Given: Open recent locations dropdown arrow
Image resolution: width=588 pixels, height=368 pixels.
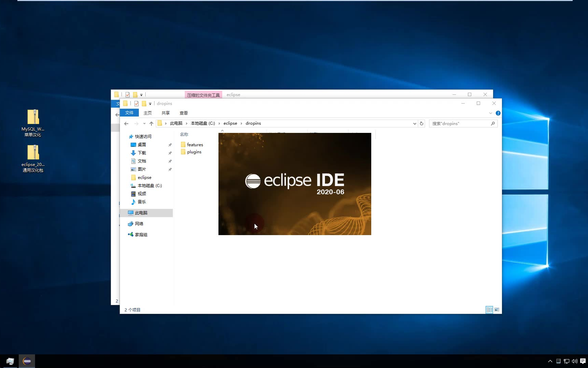Looking at the screenshot, I should [144, 124].
